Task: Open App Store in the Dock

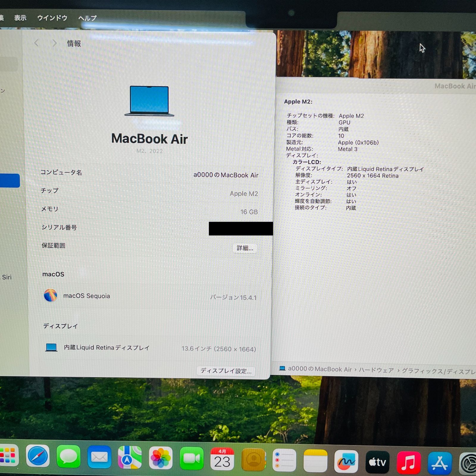Action: pos(439,463)
